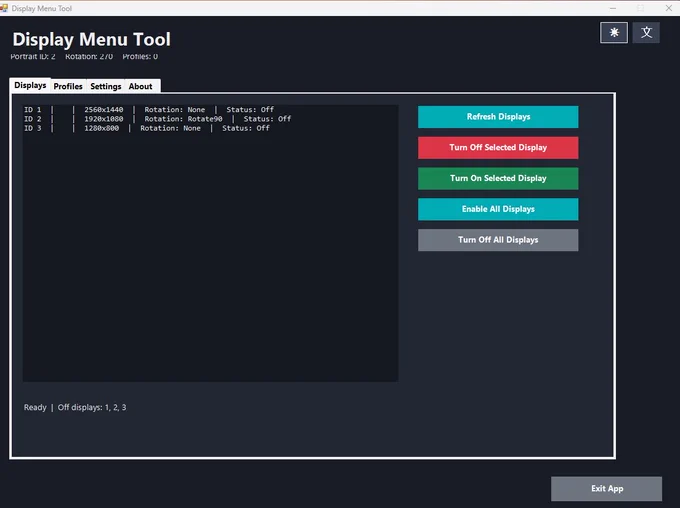Toggle the light/dark theme sun icon

(x=614, y=33)
